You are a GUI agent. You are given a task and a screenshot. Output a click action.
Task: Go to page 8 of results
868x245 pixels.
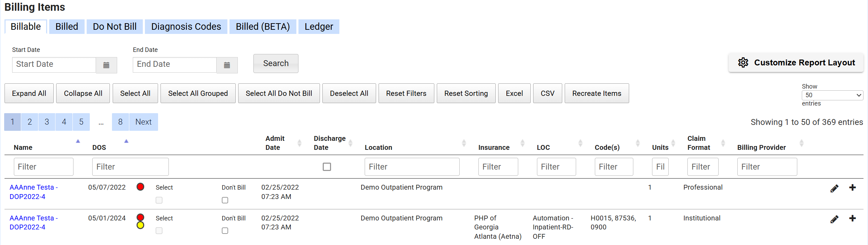120,122
